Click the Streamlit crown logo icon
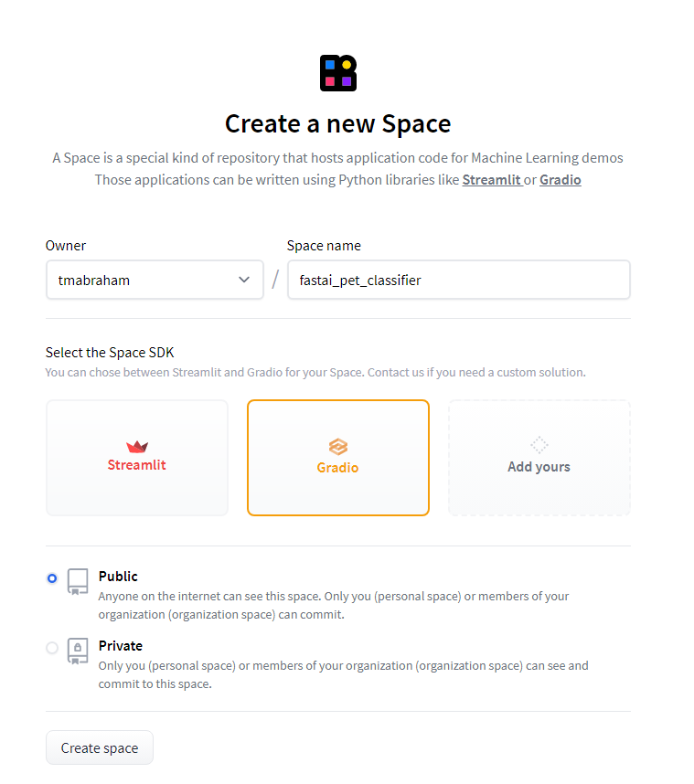 pos(137,446)
